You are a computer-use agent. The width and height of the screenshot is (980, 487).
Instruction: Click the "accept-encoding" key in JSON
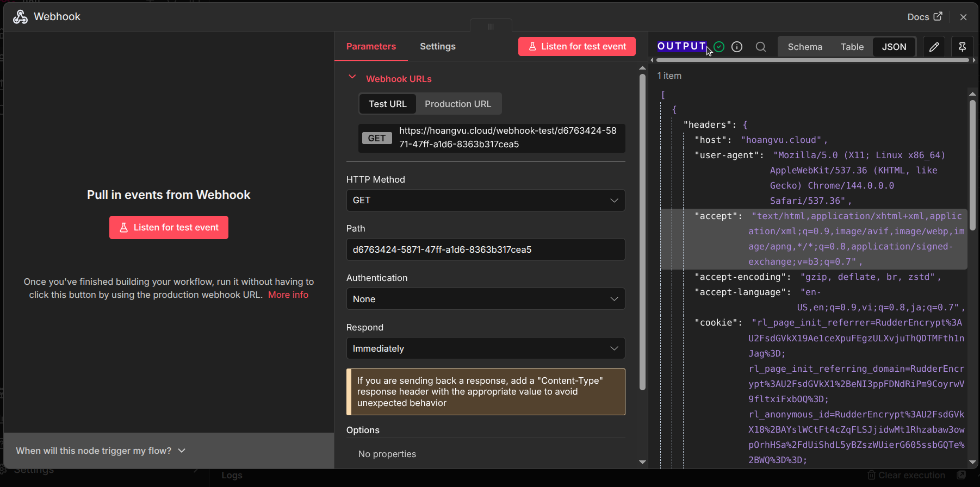(x=740, y=277)
